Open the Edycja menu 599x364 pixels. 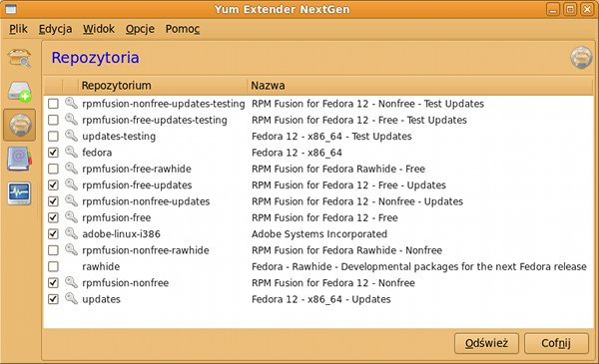pyautogui.click(x=55, y=29)
